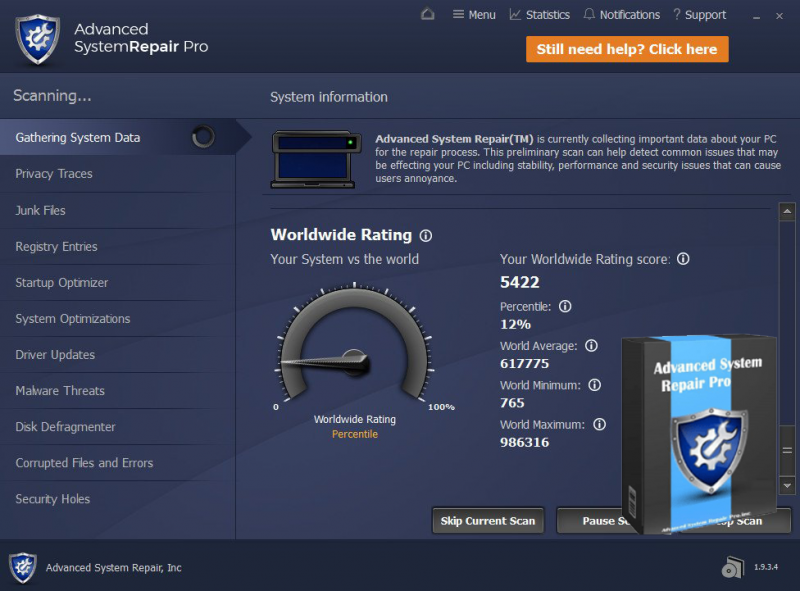The height and width of the screenshot is (591, 800).
Task: Click the orange Still need help button
Action: (x=627, y=49)
